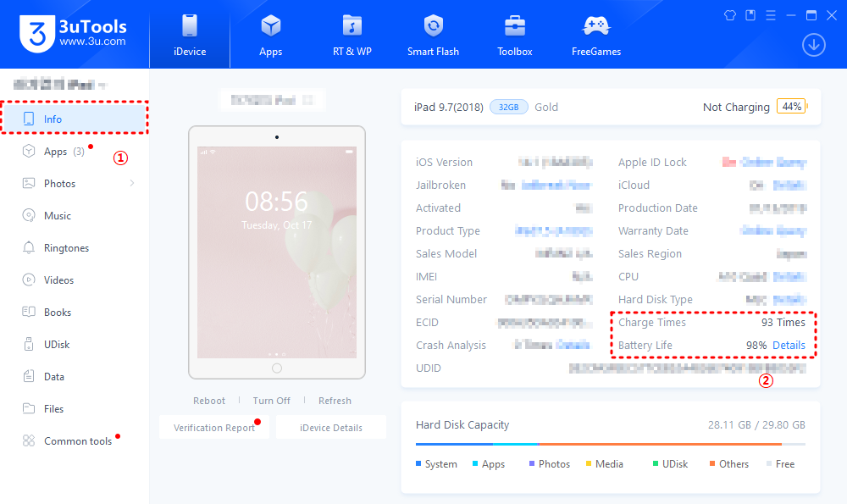Image resolution: width=847 pixels, height=504 pixels.
Task: Click the Media yellow legend swatch
Action: [589, 464]
